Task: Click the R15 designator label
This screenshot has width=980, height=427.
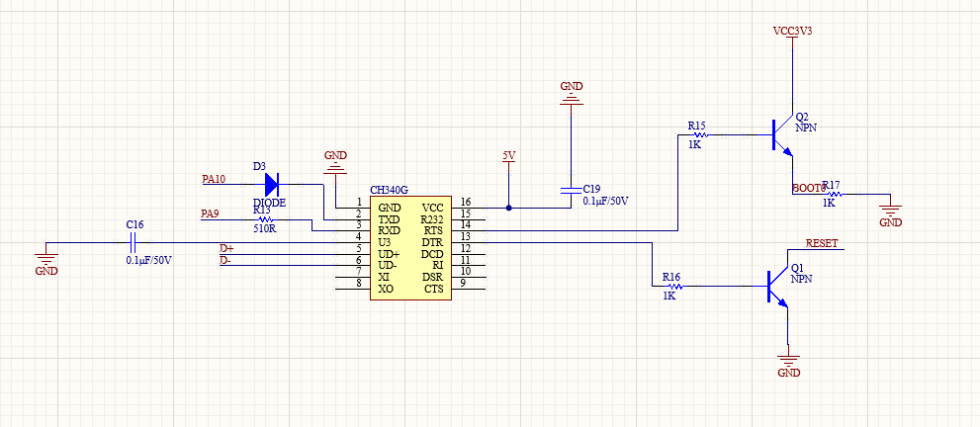Action: [697, 126]
